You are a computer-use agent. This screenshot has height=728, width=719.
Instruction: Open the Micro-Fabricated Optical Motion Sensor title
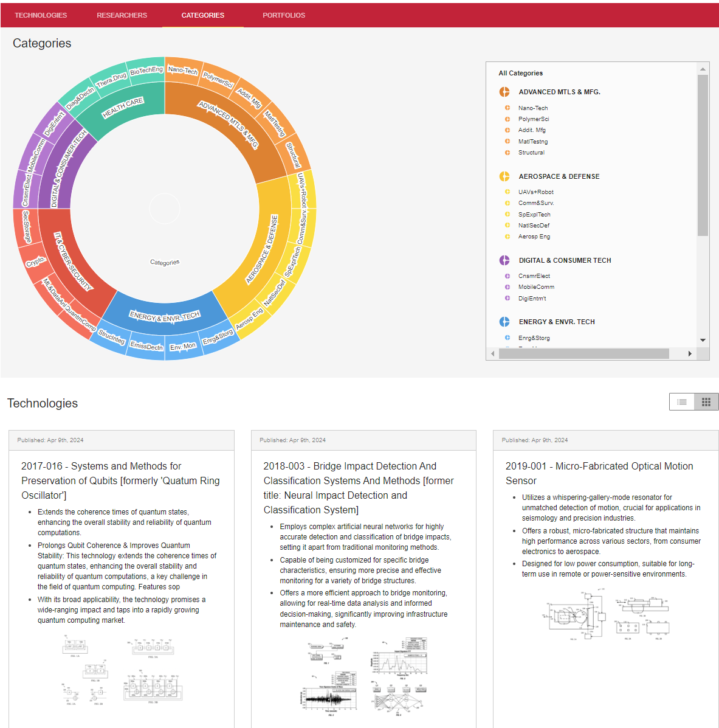pos(599,473)
